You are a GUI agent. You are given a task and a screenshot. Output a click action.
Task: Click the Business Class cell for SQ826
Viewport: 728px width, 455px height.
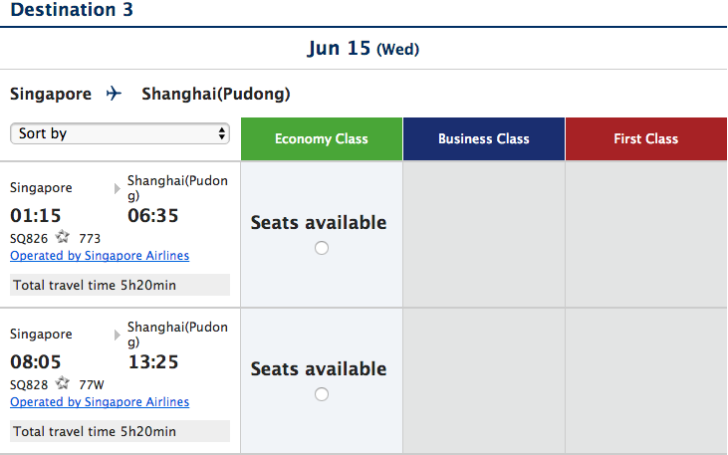pyautogui.click(x=484, y=234)
